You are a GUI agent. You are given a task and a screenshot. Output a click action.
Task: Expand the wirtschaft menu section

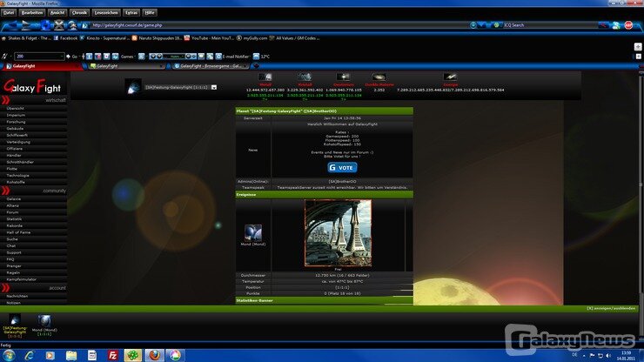33,100
